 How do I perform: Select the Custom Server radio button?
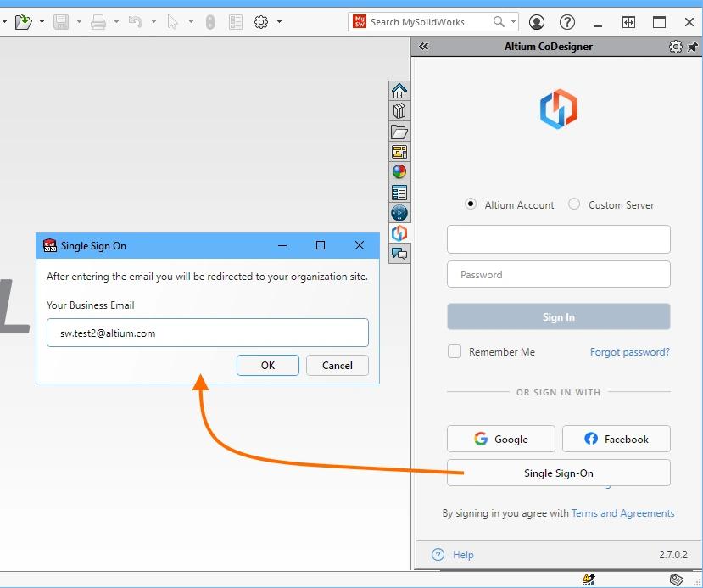573,204
